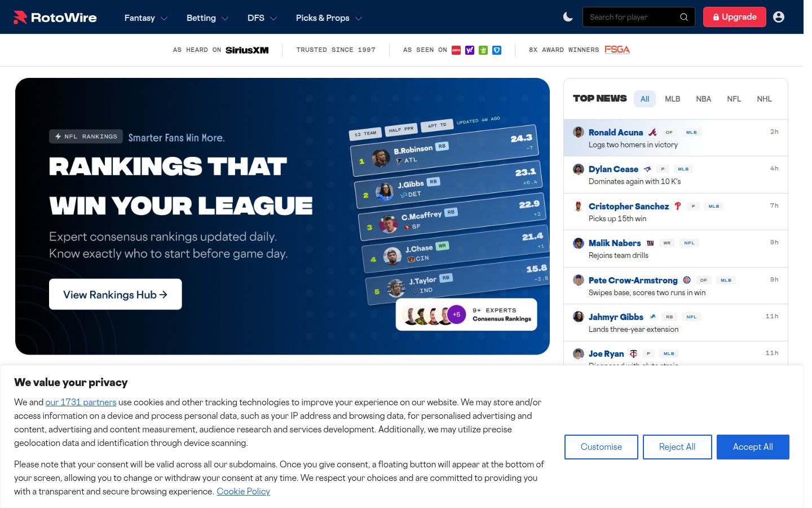
Task: Click the Accept All button
Action: [753, 447]
